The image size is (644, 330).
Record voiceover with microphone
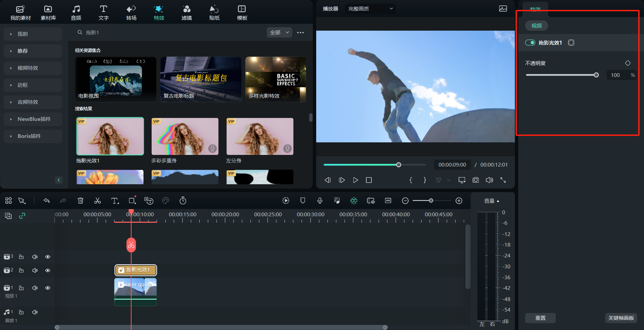tap(320, 201)
